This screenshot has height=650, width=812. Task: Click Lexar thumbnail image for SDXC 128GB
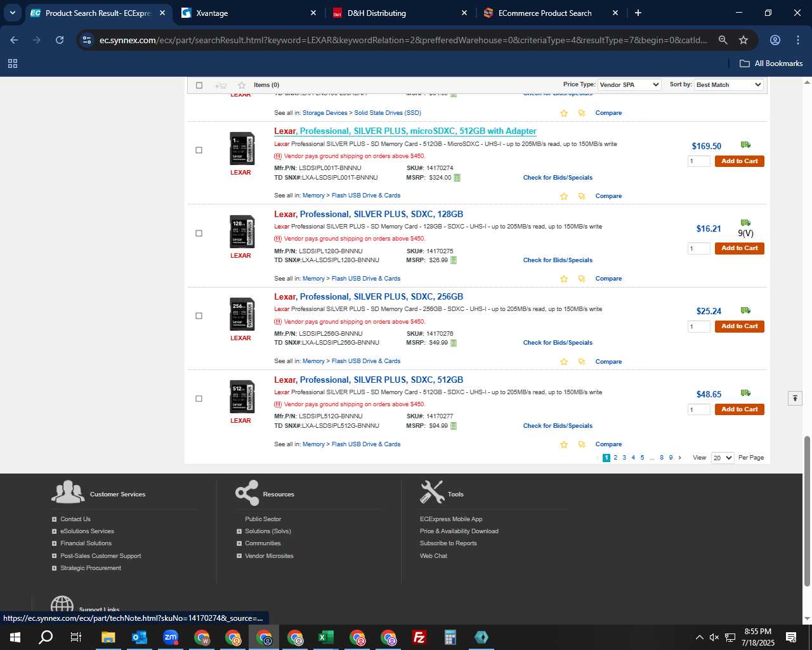point(242,232)
